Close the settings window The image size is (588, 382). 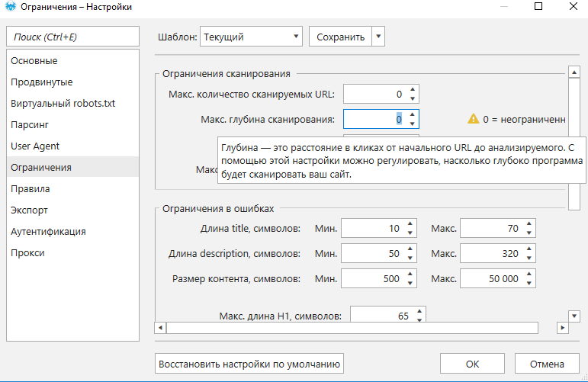tap(574, 6)
